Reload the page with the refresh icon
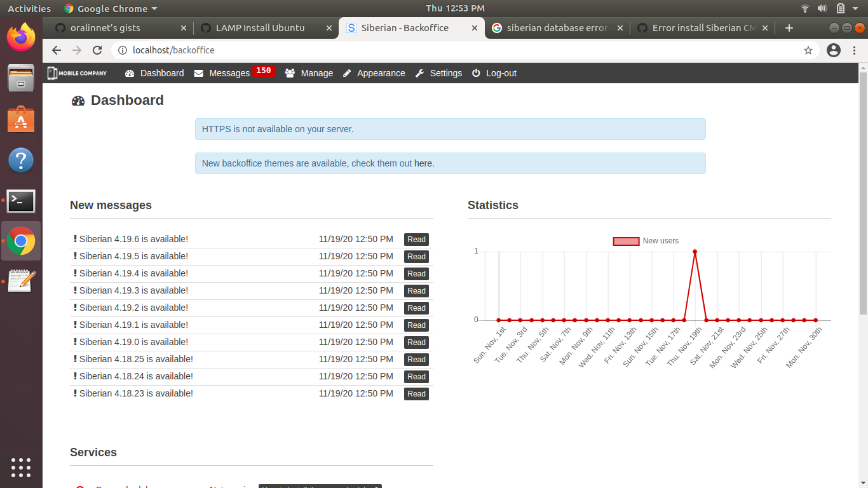Screen dimensions: 868x488 (97, 50)
